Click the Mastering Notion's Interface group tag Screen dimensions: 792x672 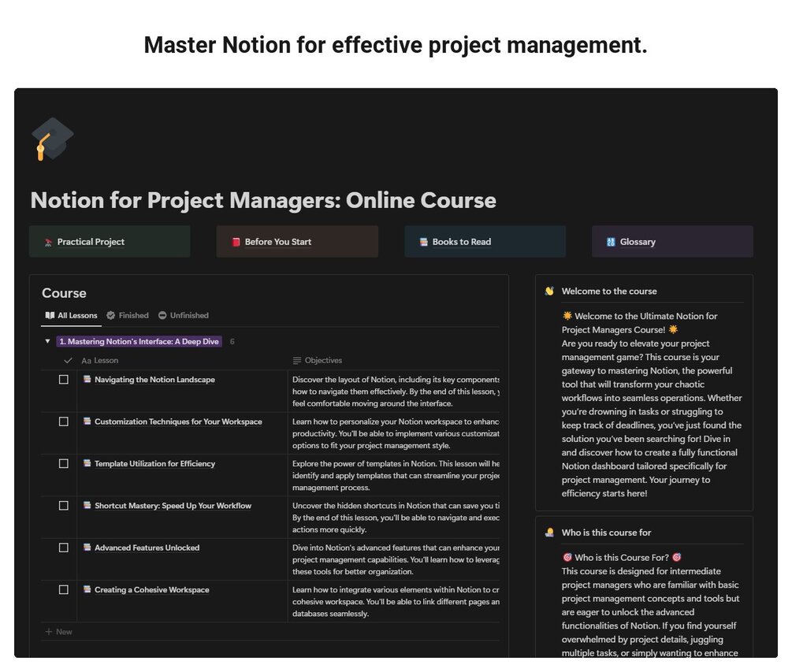coord(139,341)
